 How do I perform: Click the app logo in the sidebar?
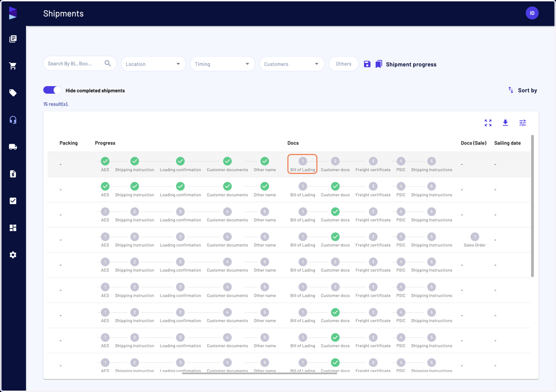click(x=13, y=13)
